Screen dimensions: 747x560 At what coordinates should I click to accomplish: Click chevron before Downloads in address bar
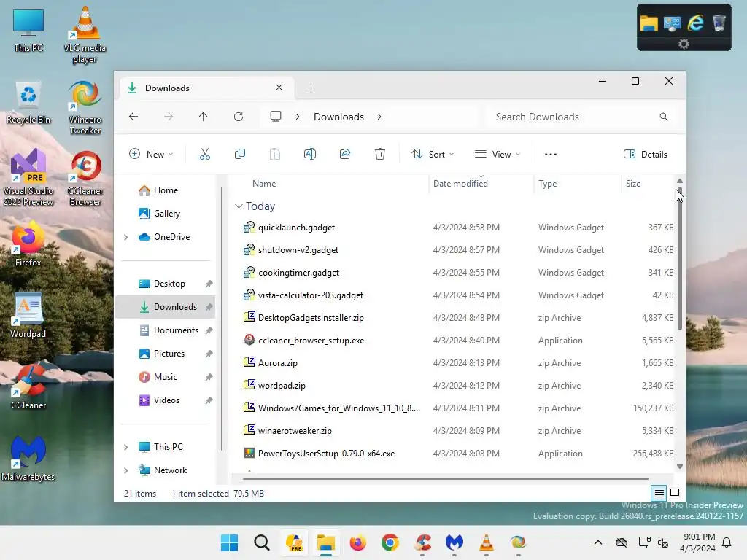click(x=298, y=117)
